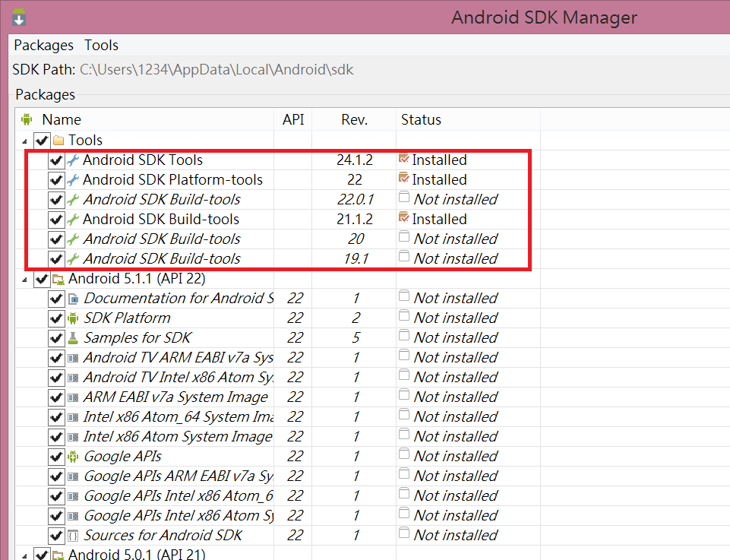Select the Documentation for Android SDK row
Image resolution: width=730 pixels, height=560 pixels.
(178, 299)
